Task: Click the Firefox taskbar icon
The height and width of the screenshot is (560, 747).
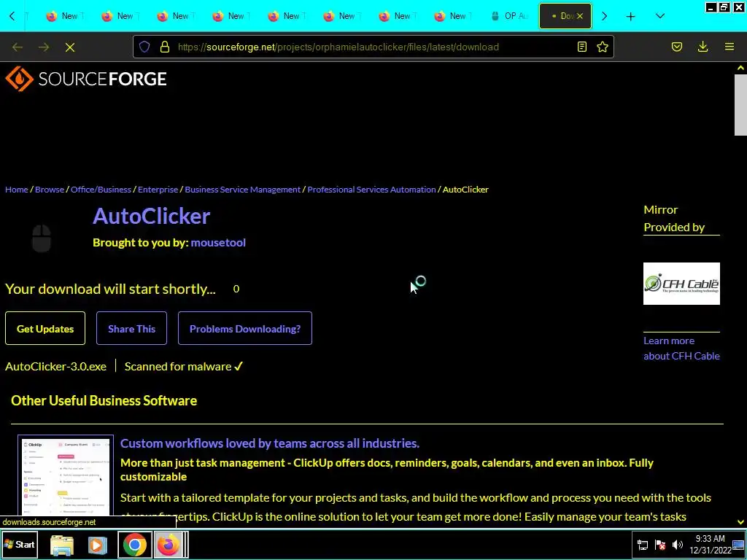Action: (x=169, y=545)
